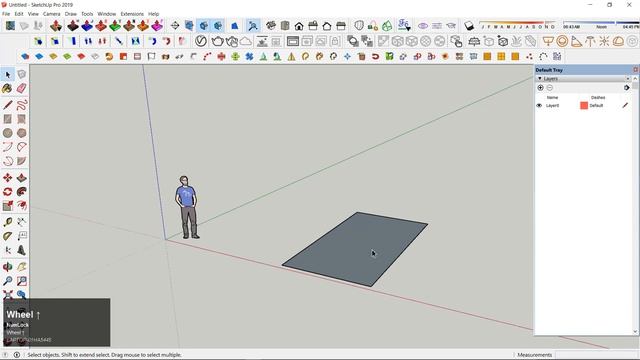Select the Freehand squiggle tool
Viewport: 640px width, 360px height.
[22, 104]
